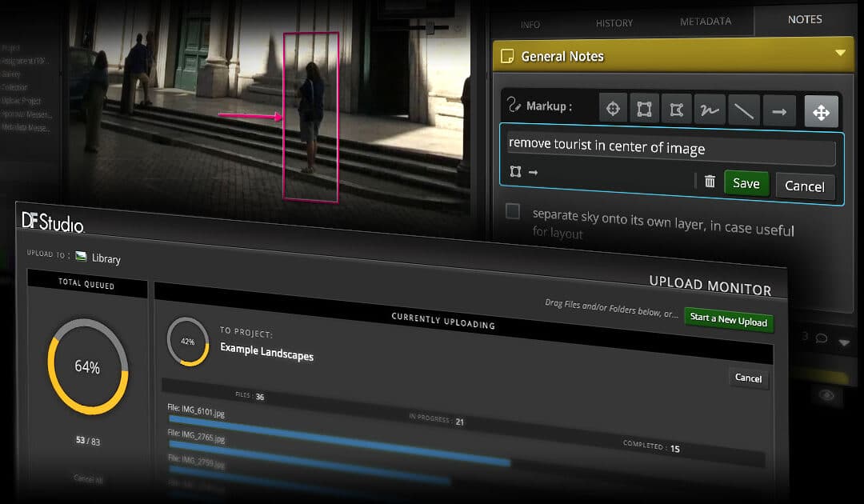864x504 pixels.
Task: Click the Example Landscapes project name
Action: [266, 353]
